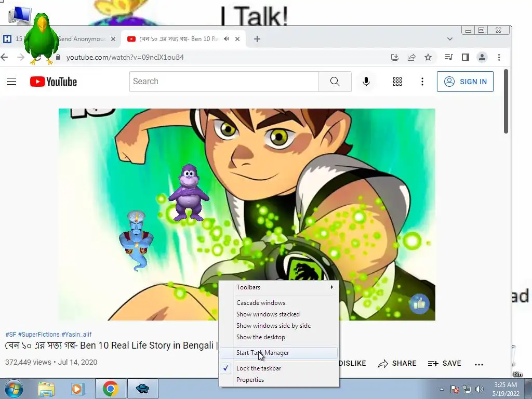Open the YouTube hamburger guide menu
The width and height of the screenshot is (532, 399).
pyautogui.click(x=11, y=82)
